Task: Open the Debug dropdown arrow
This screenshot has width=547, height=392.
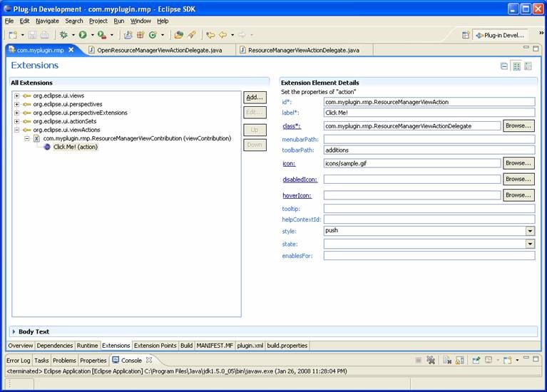Action: (73, 35)
